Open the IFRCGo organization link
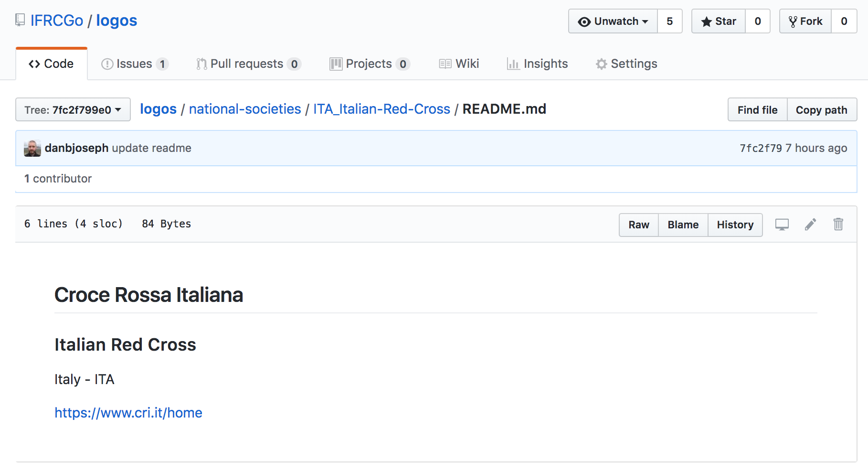 click(x=57, y=21)
